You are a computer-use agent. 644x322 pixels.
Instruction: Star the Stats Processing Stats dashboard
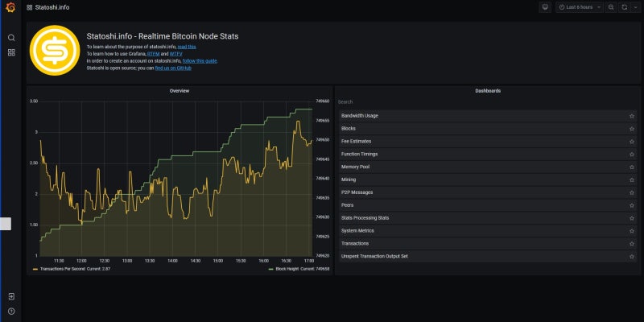coord(632,218)
